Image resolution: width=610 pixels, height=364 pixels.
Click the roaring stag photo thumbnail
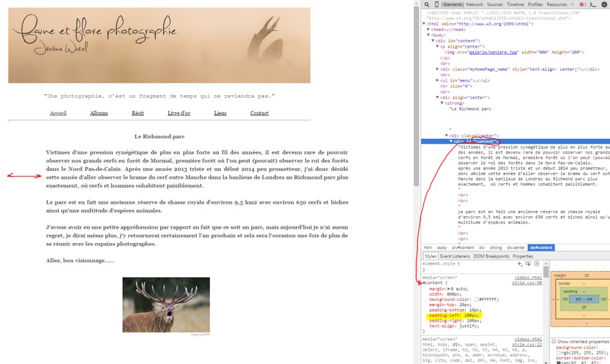tap(166, 305)
